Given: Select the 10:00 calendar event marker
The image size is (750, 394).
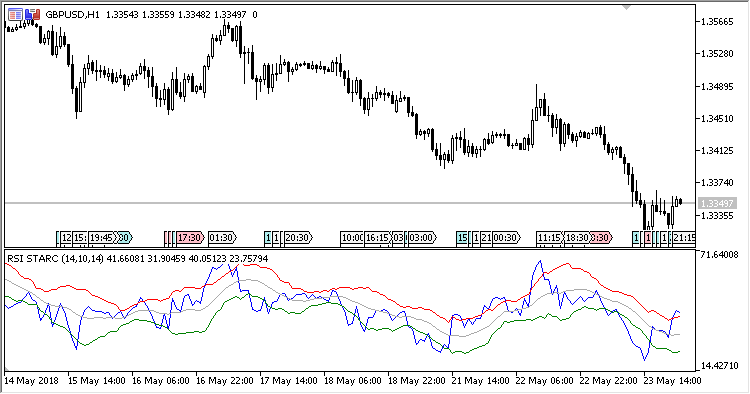Looking at the screenshot, I should (x=353, y=238).
